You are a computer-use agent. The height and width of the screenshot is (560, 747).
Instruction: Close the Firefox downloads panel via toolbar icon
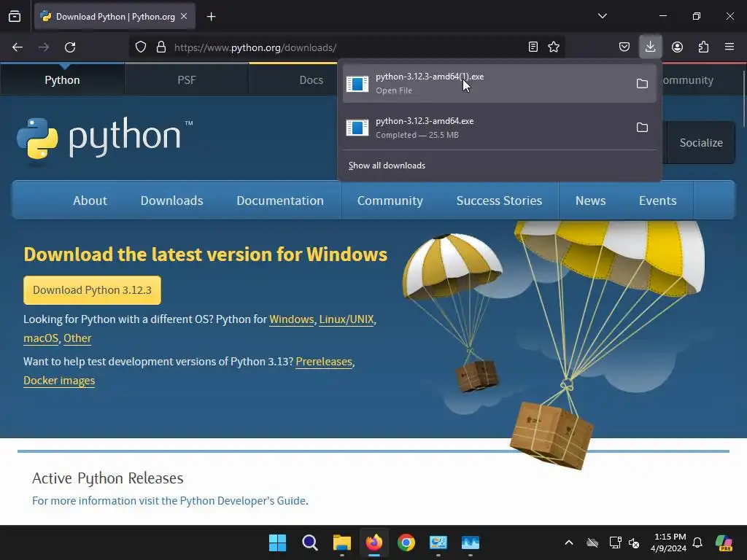tap(650, 47)
